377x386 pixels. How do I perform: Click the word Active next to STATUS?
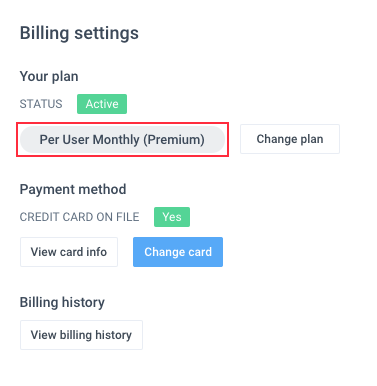click(102, 104)
